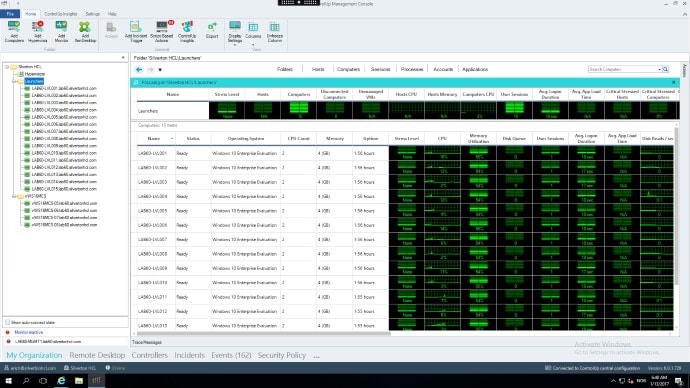This screenshot has width=690, height=388.
Task: Open the navigation history dropdown arrow
Action: 160,70
